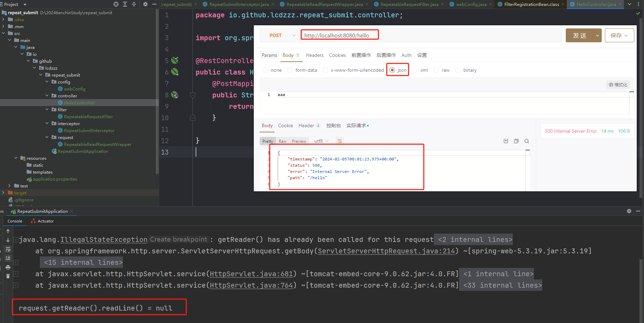Expand the target folder in tree
The height and width of the screenshot is (323, 644).
(x=3, y=193)
